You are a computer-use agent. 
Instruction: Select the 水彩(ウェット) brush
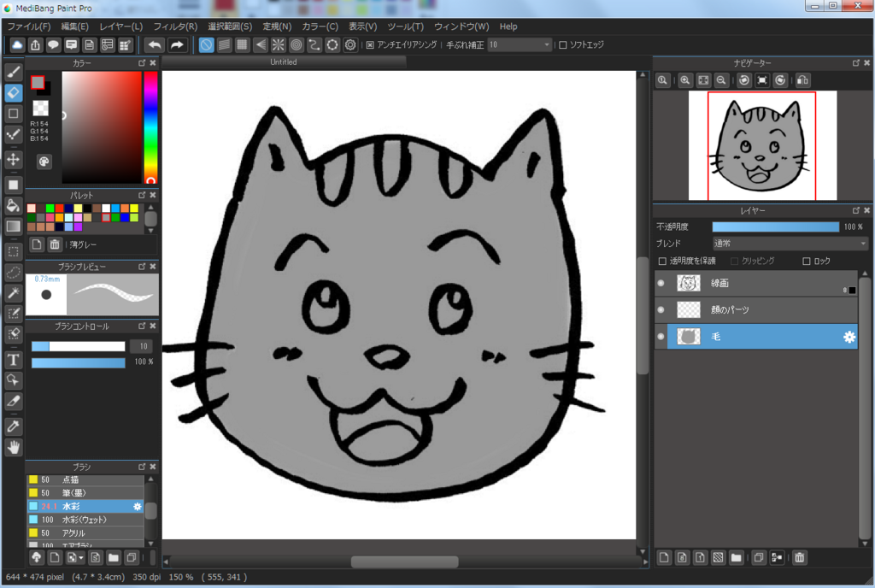85,520
